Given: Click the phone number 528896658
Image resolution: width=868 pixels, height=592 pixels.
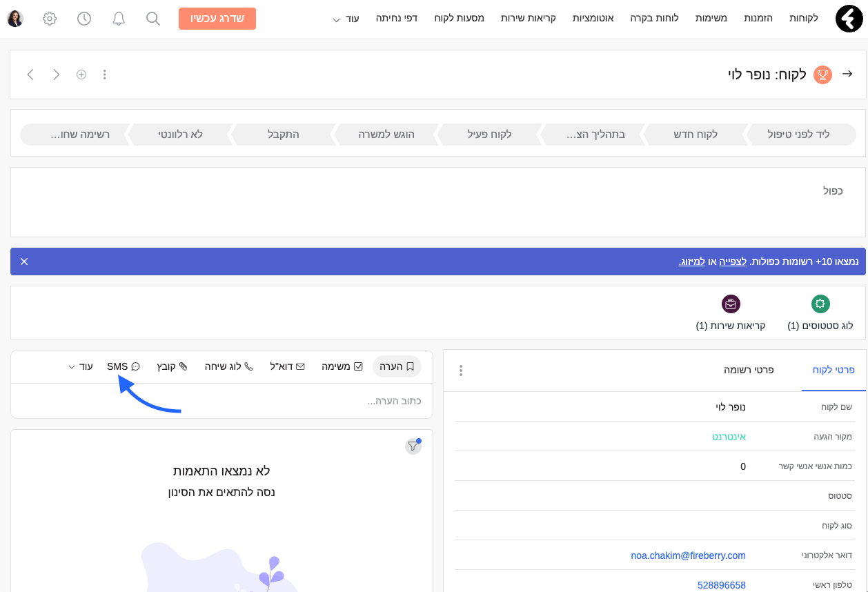Looking at the screenshot, I should click(722, 585).
